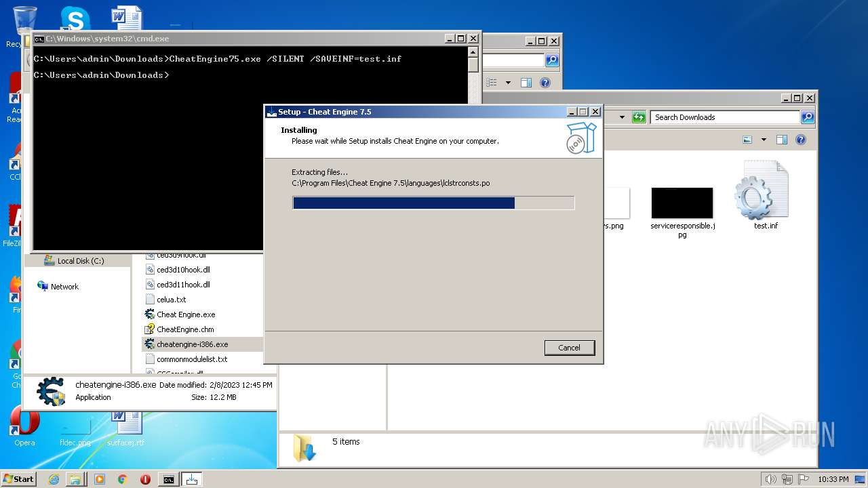Change view list icon in middle Explorer window
The height and width of the screenshot is (488, 868).
tap(492, 83)
